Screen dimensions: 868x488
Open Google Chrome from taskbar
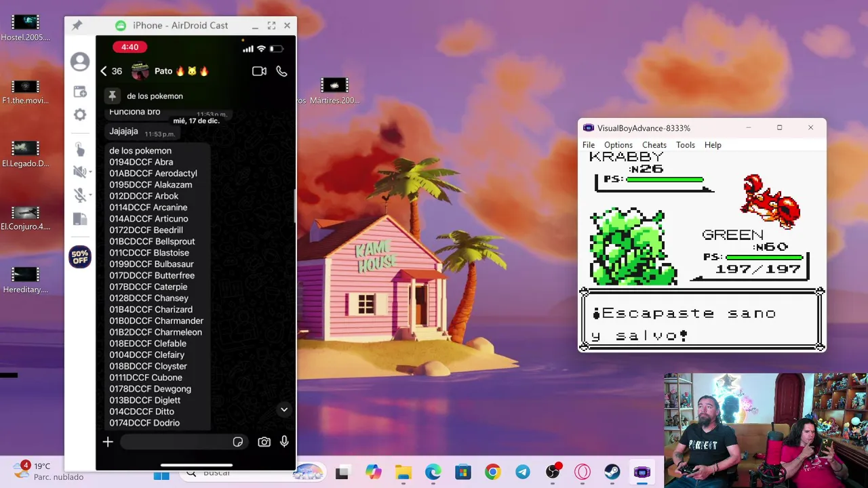(493, 472)
